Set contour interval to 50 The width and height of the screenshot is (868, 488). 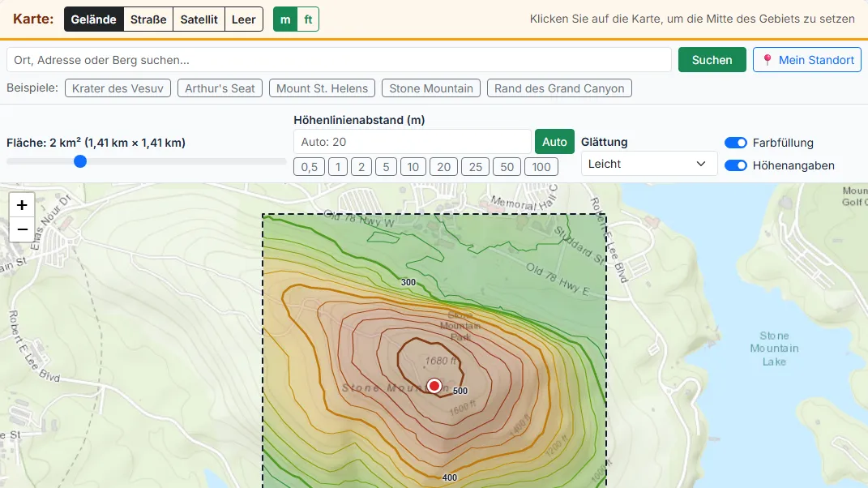507,167
